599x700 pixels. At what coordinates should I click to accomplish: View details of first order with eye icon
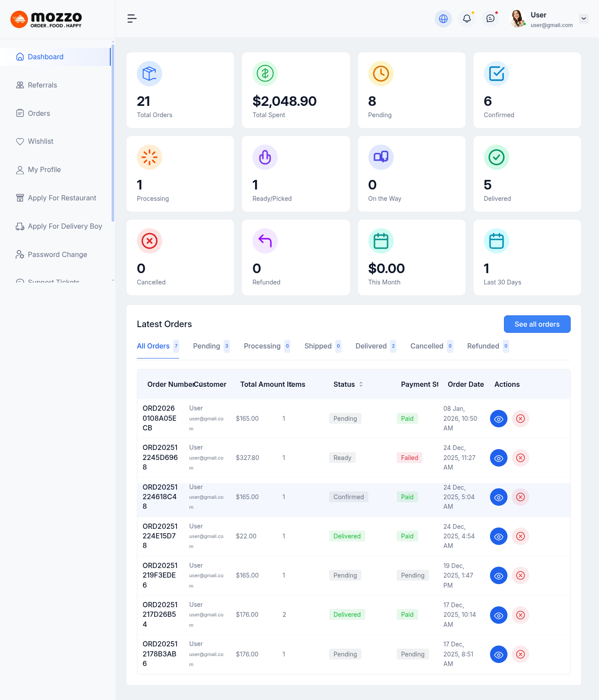click(498, 419)
